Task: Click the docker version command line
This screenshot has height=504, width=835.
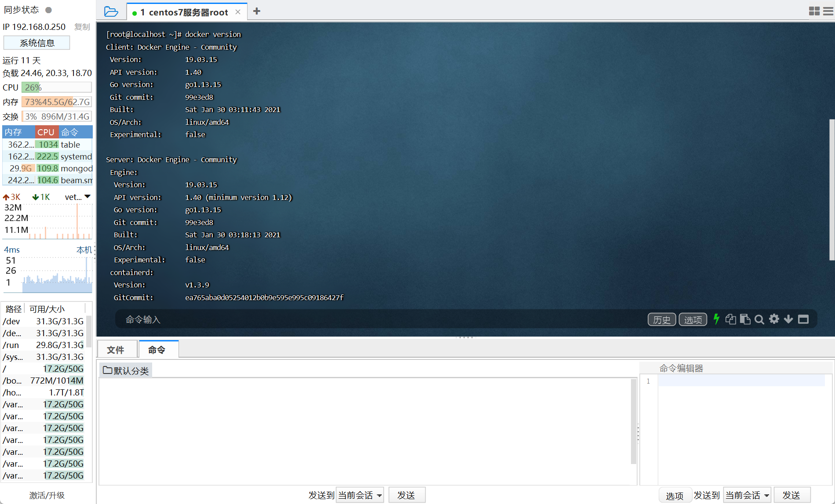Action: pos(174,34)
